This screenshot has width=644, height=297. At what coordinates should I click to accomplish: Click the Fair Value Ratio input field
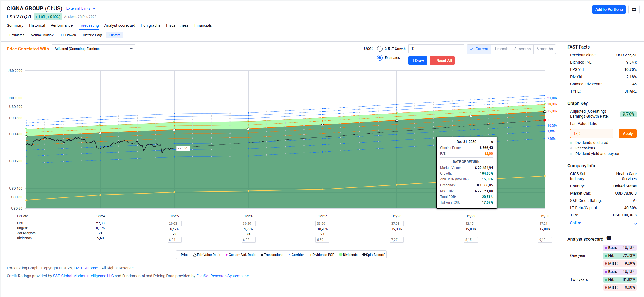coord(592,134)
